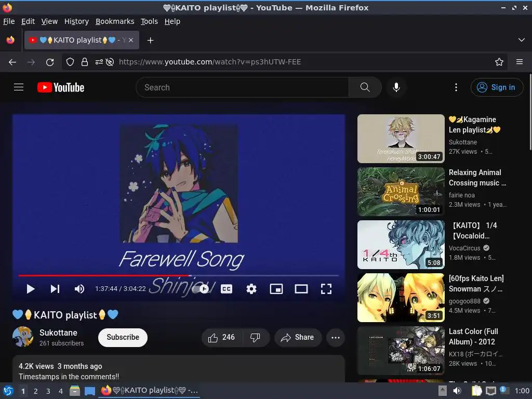This screenshot has width=532, height=399.
Task: Open View menu in Firefox
Action: [x=49, y=21]
